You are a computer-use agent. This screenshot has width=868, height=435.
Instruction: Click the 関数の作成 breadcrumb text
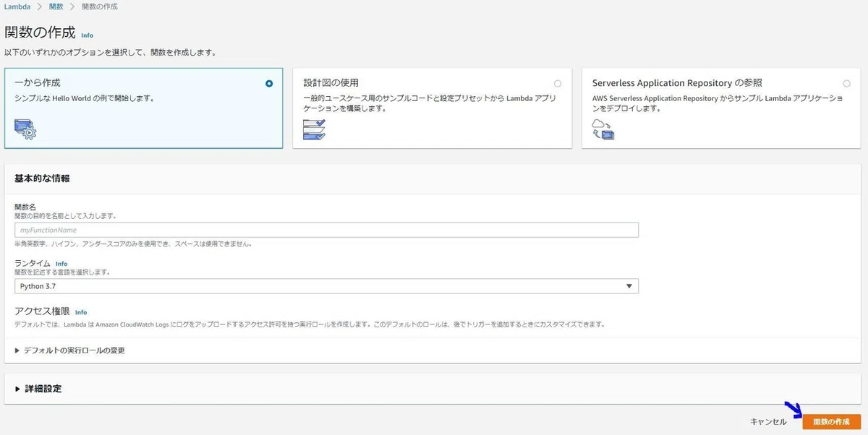click(x=100, y=7)
